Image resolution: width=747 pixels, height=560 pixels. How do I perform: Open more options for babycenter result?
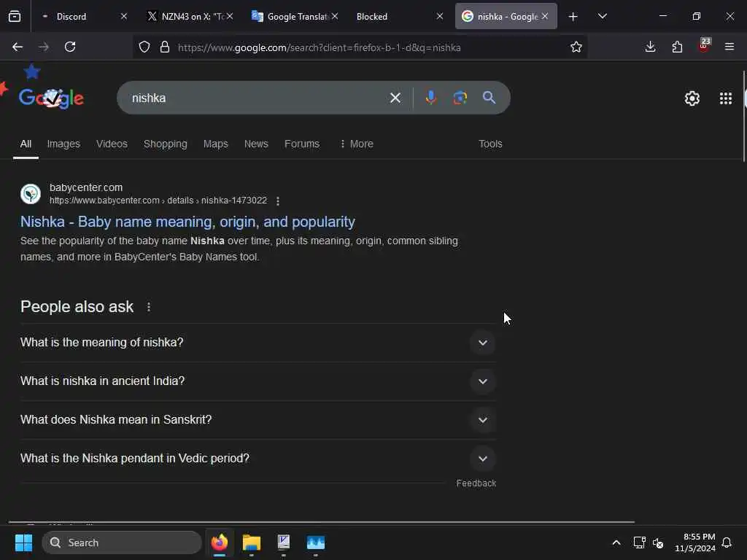click(x=278, y=201)
